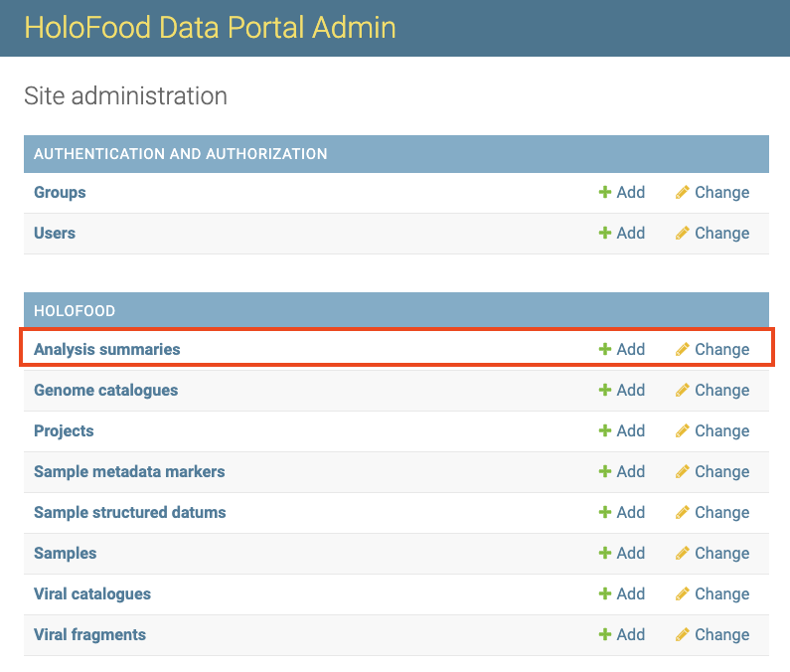
Task: Click the pencil icon for Viral fragments
Action: coord(682,634)
